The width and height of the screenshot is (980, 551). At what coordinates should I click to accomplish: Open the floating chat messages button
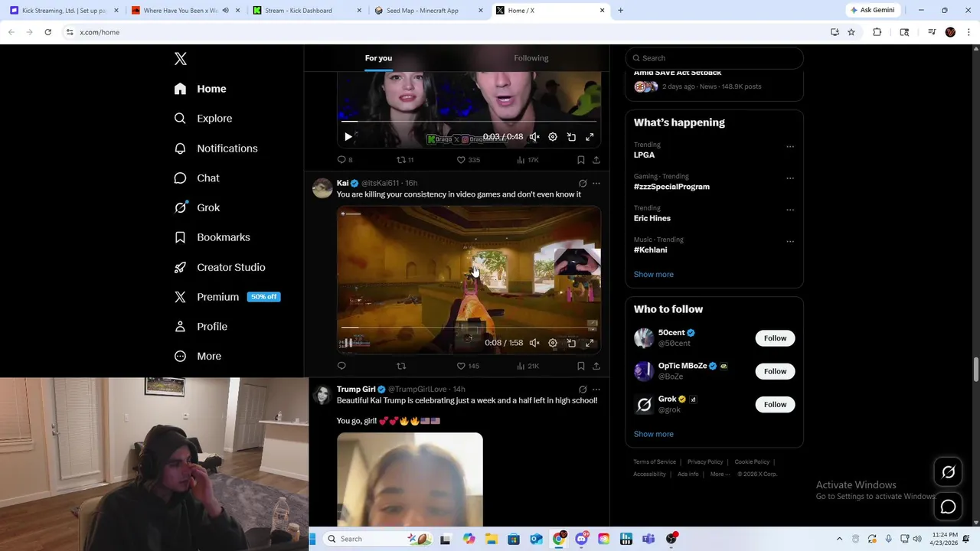[x=948, y=507]
